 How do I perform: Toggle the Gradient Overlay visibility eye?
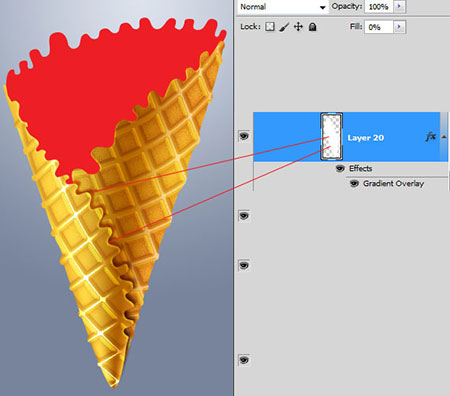click(x=354, y=183)
